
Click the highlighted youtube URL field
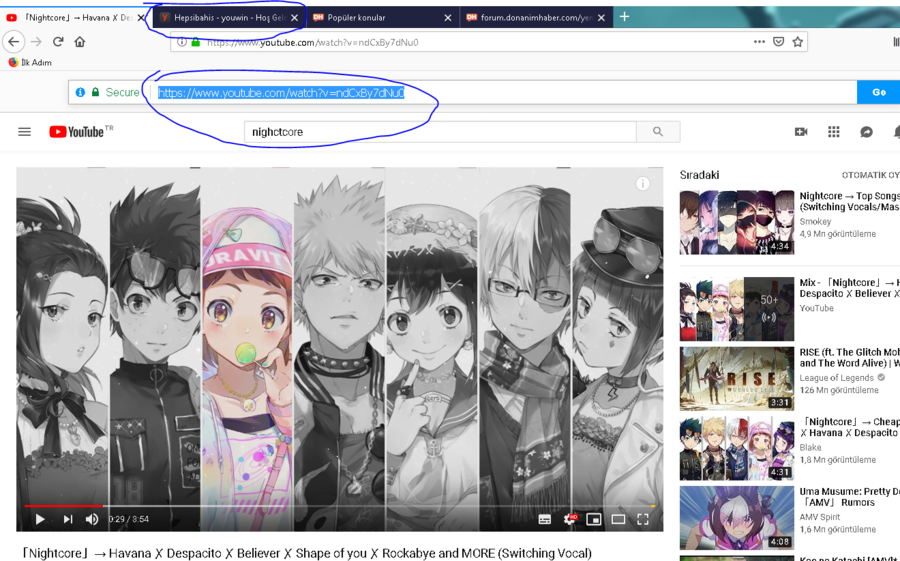[x=281, y=93]
